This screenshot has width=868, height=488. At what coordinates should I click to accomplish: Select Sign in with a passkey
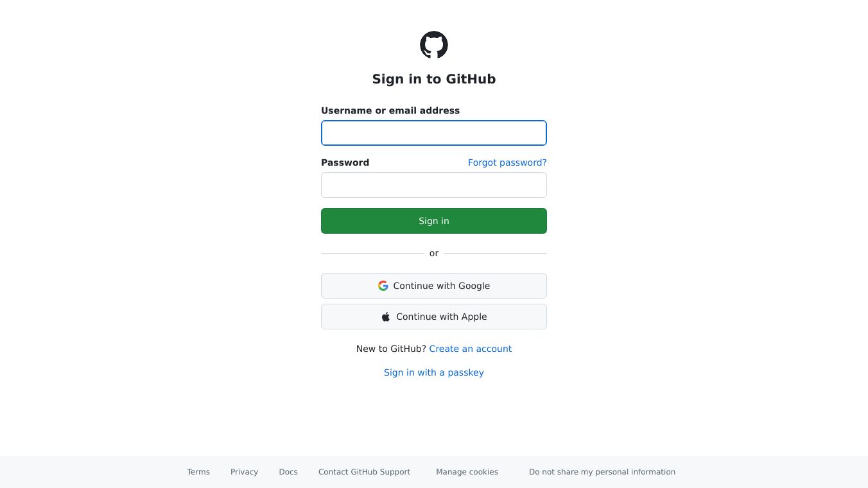pos(434,372)
